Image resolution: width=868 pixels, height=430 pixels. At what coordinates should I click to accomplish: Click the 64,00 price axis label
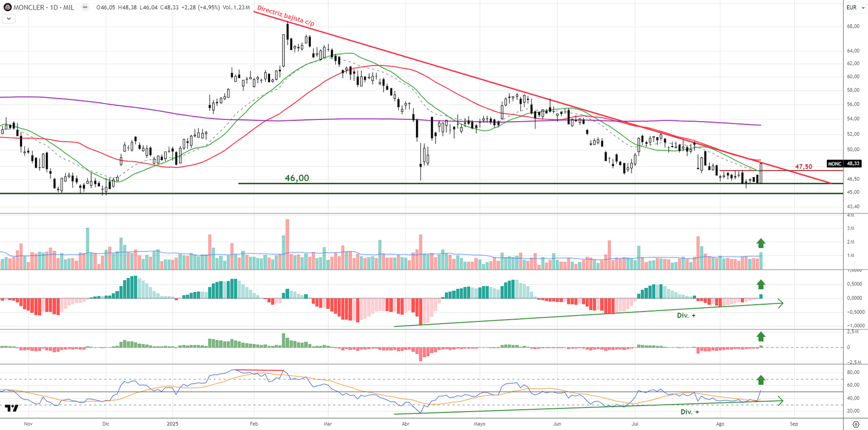(x=853, y=50)
